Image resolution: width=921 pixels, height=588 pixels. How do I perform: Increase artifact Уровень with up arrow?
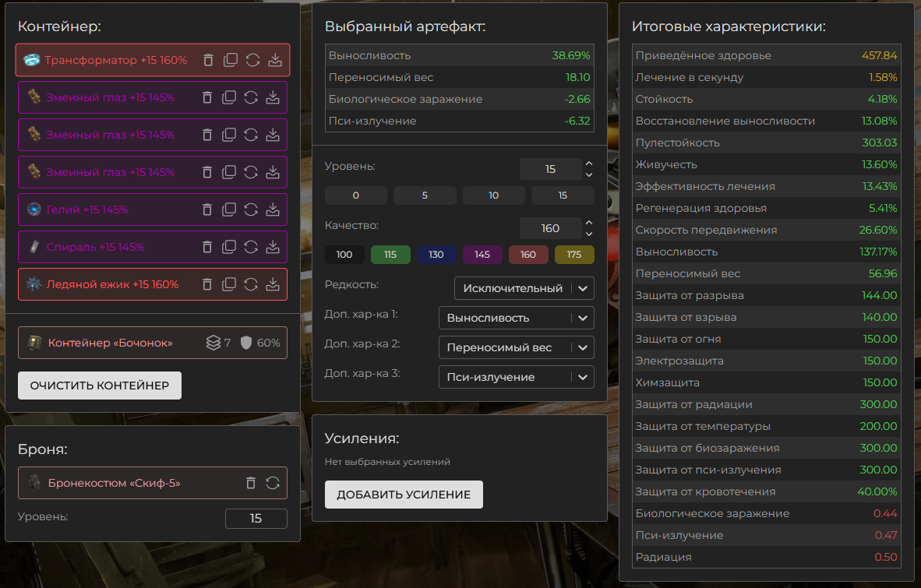(x=589, y=164)
